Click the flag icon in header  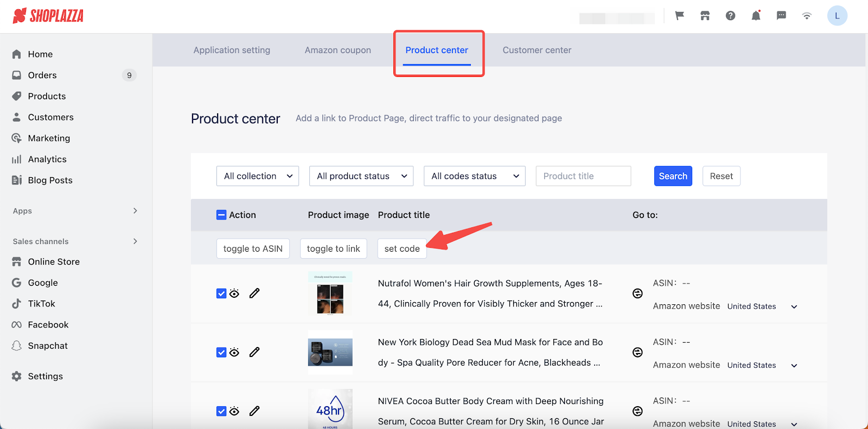coord(679,16)
